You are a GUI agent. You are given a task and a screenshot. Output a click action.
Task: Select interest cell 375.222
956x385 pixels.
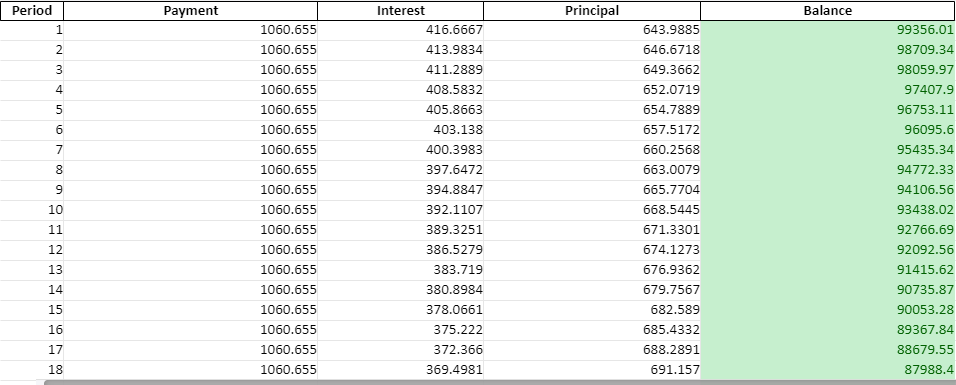[401, 330]
